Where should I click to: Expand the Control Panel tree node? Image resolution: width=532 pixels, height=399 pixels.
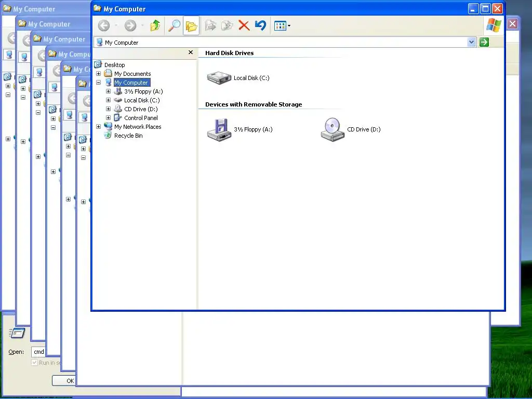pyautogui.click(x=108, y=118)
